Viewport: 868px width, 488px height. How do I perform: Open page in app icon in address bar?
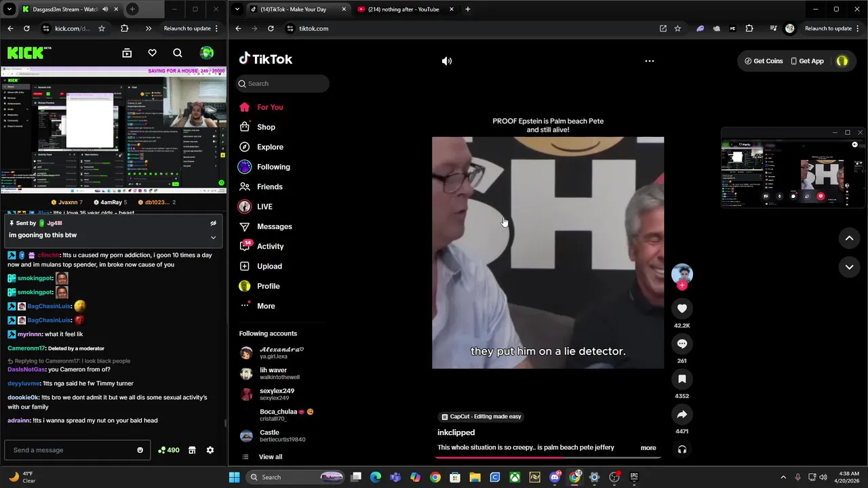coord(663,28)
